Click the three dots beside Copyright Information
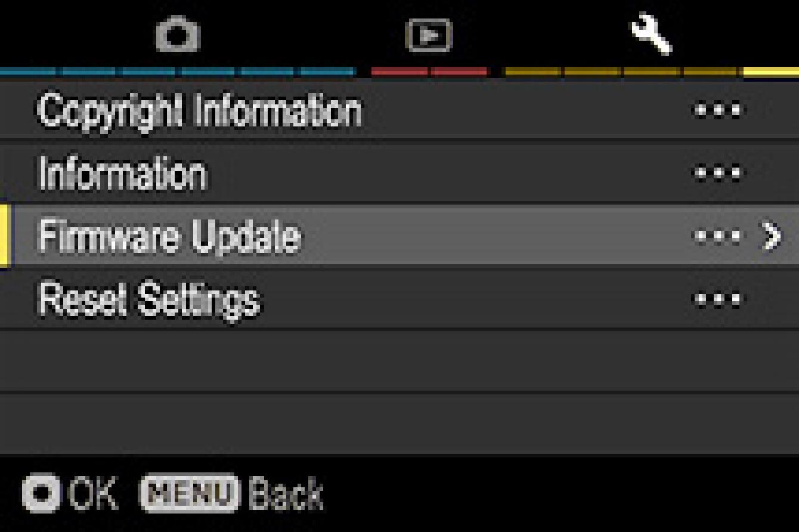Screen dimensions: 799x532 click(719, 110)
